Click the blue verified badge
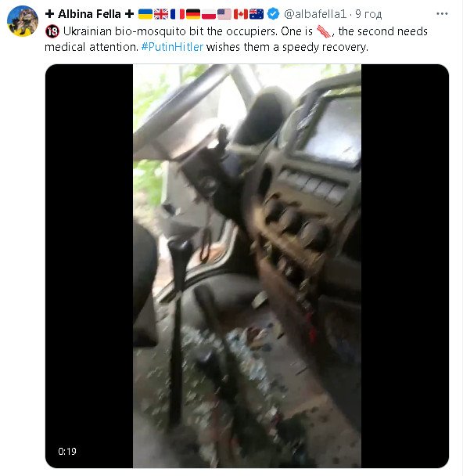463x476 pixels. tap(274, 14)
